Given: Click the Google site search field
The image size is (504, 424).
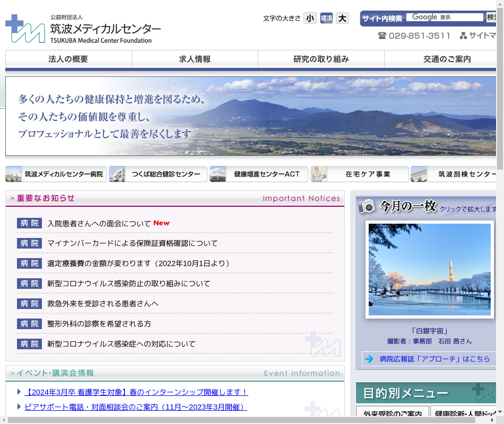Looking at the screenshot, I should pyautogui.click(x=445, y=17).
